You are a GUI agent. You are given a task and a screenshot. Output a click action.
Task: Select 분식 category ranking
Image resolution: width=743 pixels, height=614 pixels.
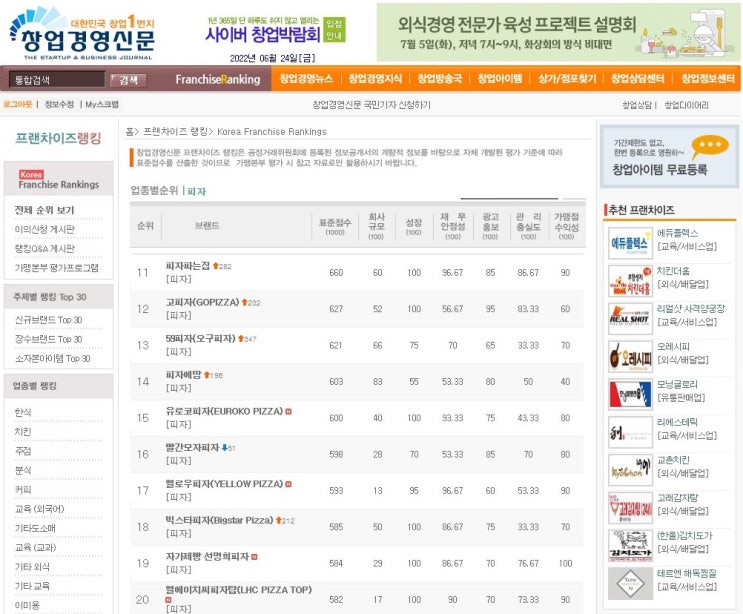click(23, 470)
